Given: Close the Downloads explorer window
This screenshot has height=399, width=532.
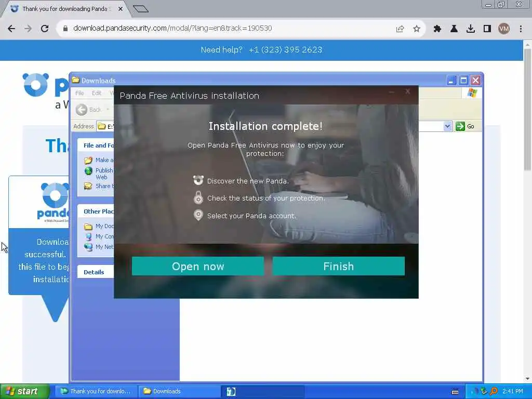Looking at the screenshot, I should point(476,81).
